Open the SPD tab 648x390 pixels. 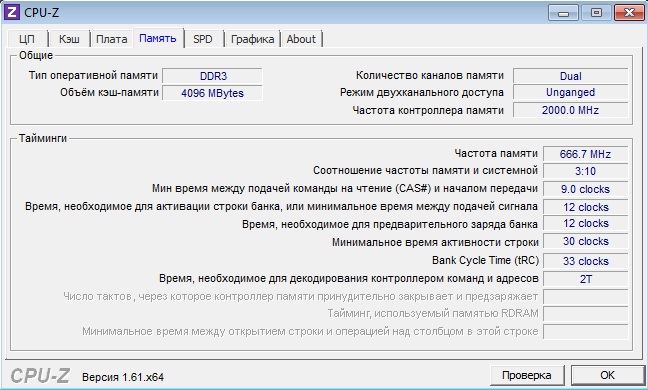click(203, 39)
